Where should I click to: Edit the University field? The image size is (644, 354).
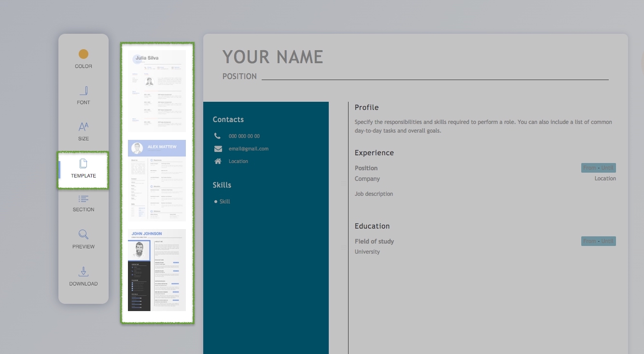[x=367, y=252]
